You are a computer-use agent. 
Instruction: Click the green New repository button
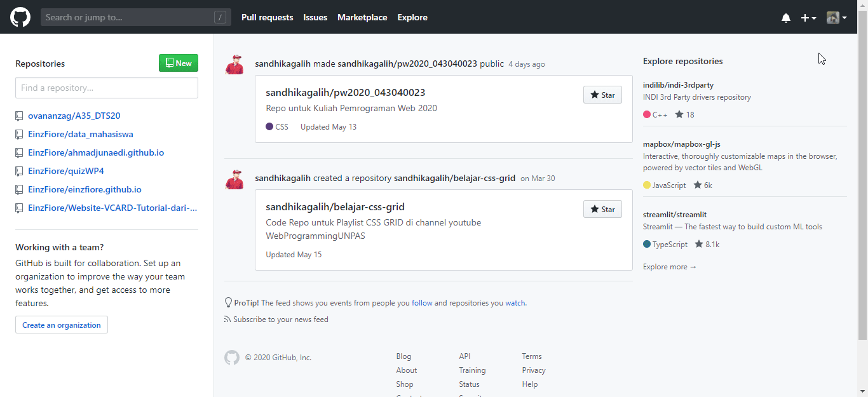[x=179, y=63]
